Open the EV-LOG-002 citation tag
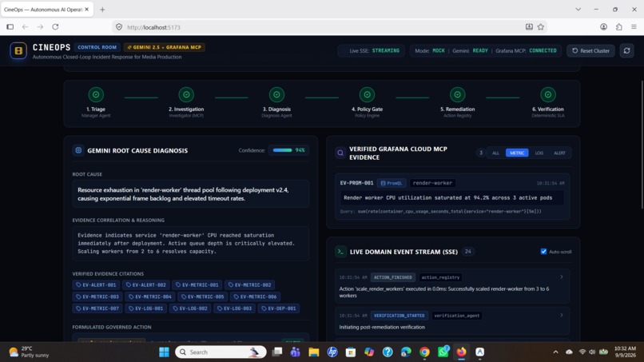The width and height of the screenshot is (644, 362). point(190,308)
